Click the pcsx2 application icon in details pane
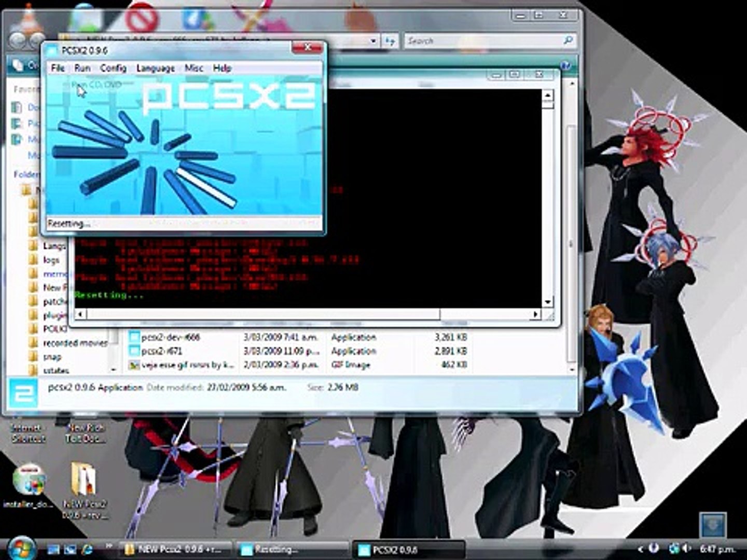The width and height of the screenshot is (747, 560). pyautogui.click(x=24, y=393)
